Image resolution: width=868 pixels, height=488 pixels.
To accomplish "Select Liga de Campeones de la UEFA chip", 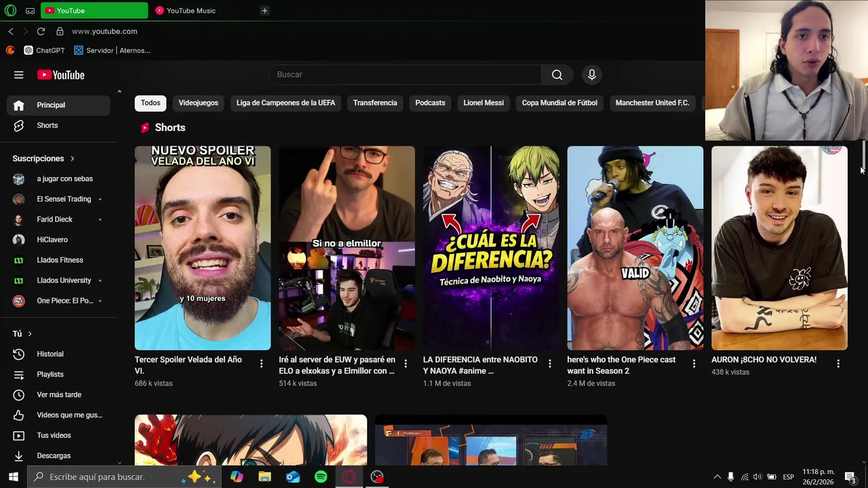I will [285, 103].
